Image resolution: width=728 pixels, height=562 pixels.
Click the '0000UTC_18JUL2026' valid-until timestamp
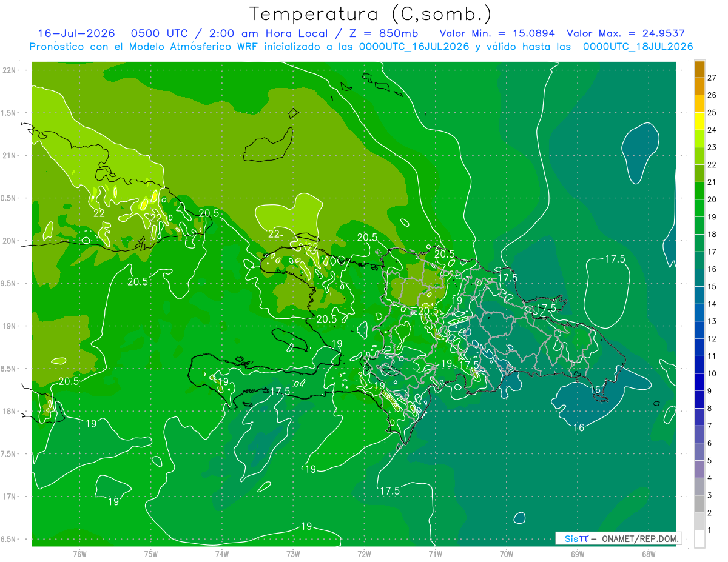click(638, 47)
